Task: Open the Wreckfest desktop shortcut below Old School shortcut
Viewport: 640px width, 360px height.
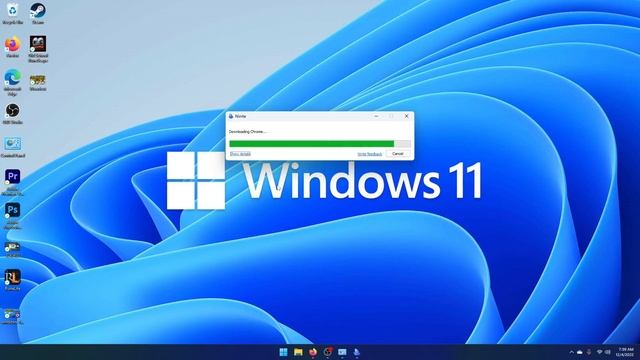Action: pos(38,82)
